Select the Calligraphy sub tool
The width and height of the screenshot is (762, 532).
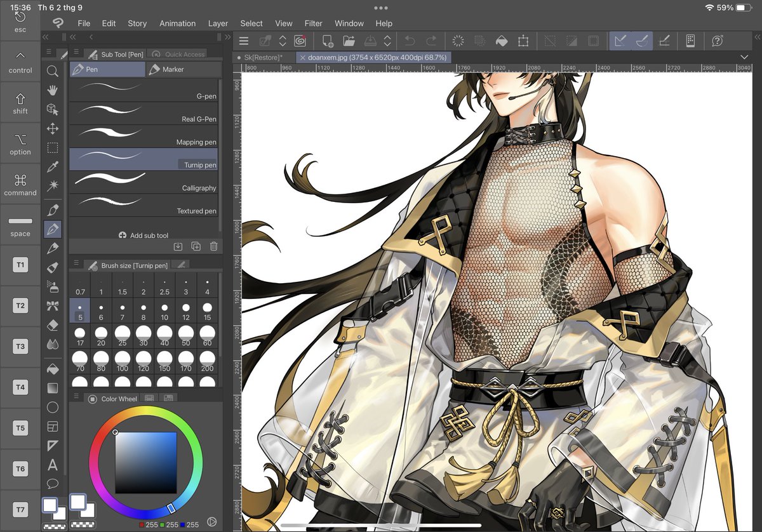pos(144,182)
